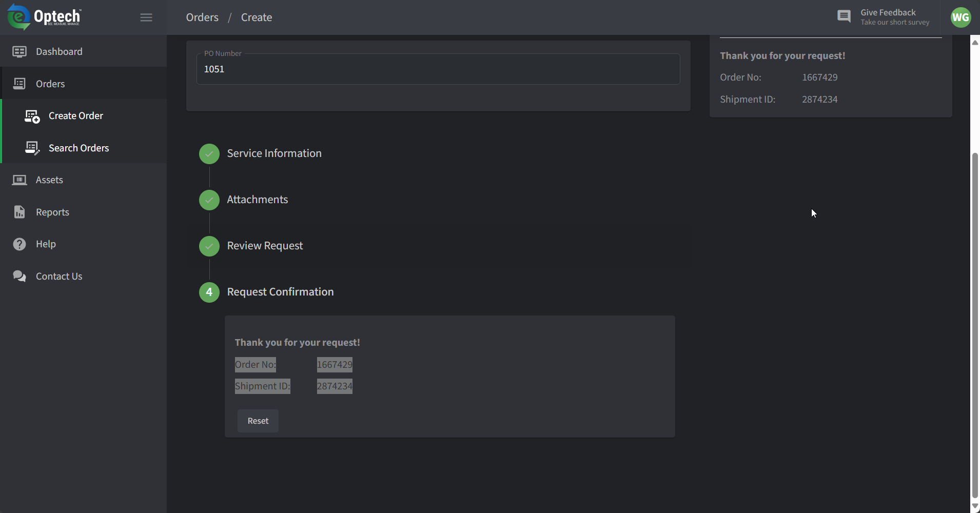Open the Reports menu item

coord(52,212)
